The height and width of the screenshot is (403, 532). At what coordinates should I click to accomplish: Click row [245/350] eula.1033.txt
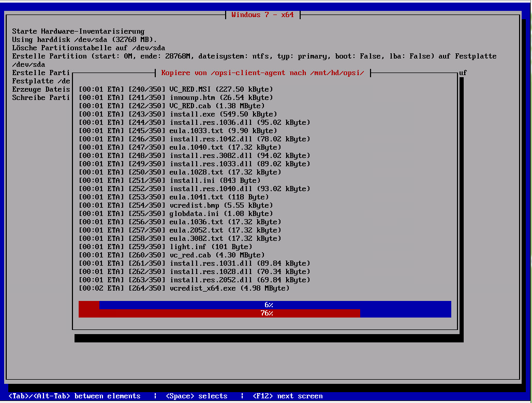click(x=178, y=131)
